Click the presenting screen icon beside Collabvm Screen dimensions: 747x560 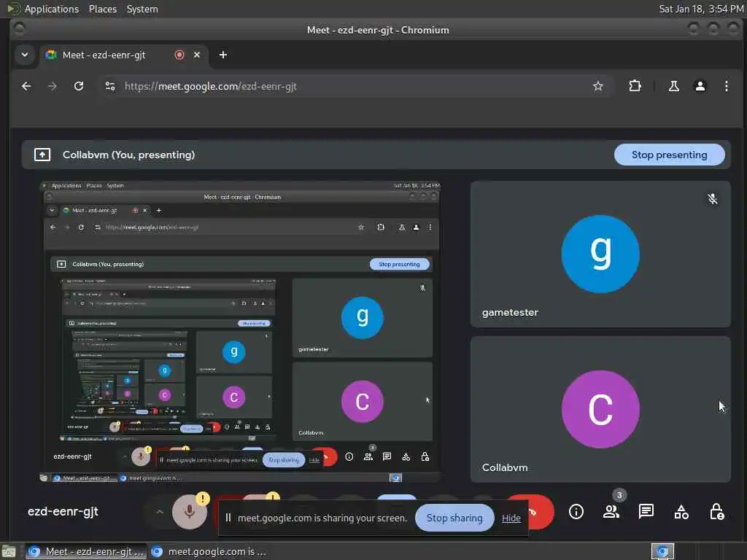click(42, 155)
